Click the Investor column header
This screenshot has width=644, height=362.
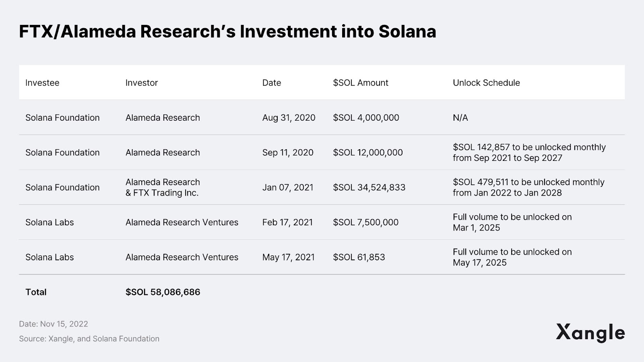tap(142, 83)
